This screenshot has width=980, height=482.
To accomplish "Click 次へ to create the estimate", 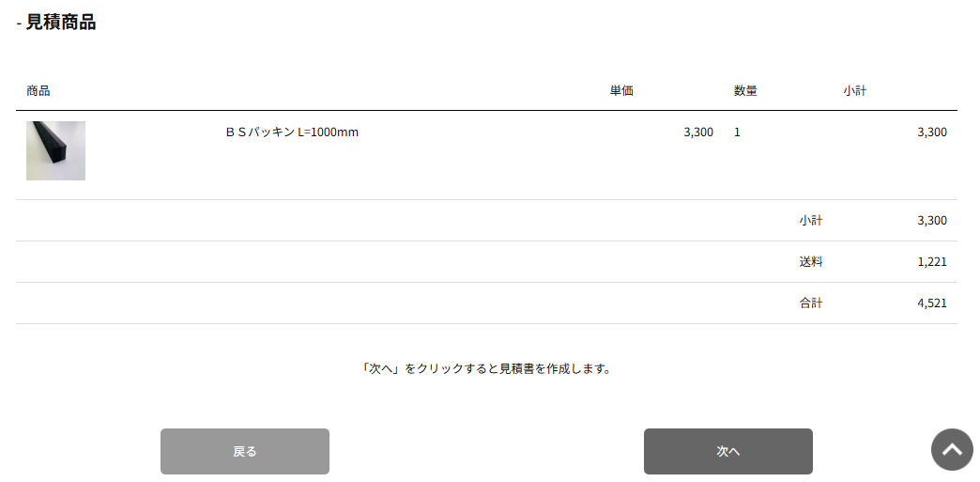I will pos(727,452).
